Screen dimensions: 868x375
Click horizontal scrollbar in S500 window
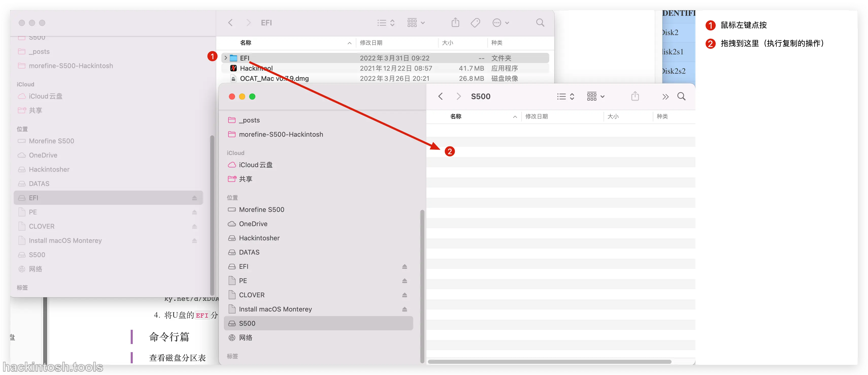pos(549,362)
